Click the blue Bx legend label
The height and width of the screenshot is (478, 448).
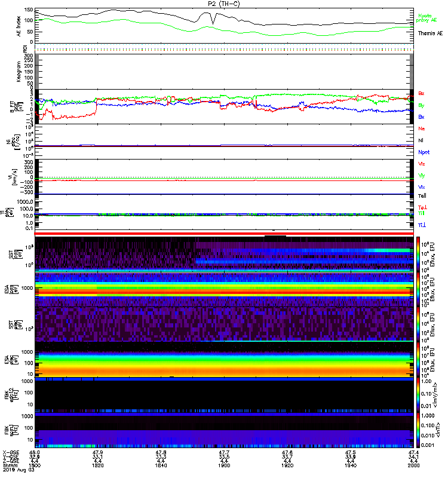(421, 117)
